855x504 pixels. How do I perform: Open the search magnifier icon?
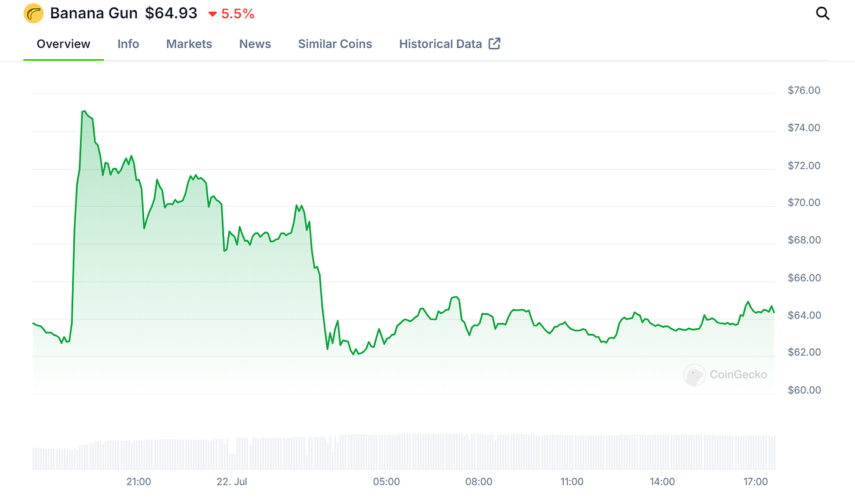coord(823,13)
